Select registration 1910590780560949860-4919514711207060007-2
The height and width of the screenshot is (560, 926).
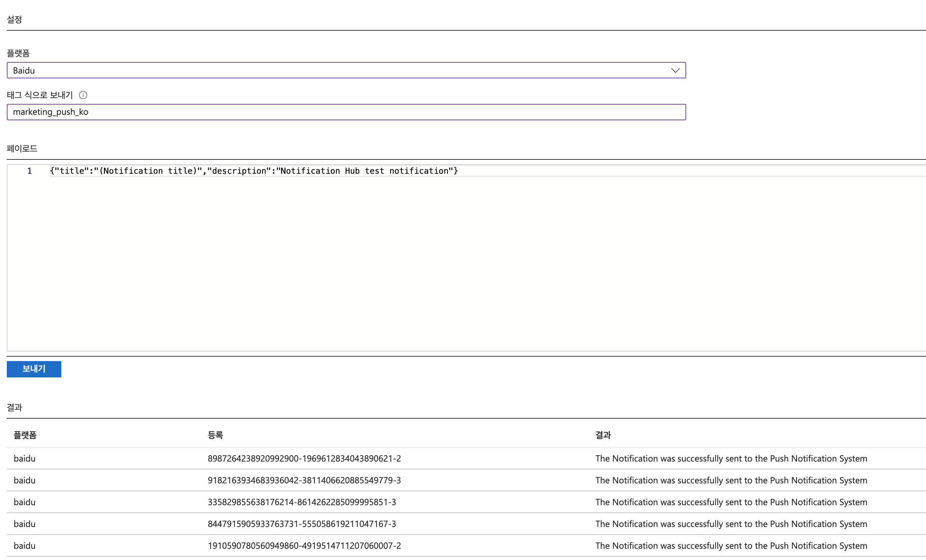(x=304, y=546)
